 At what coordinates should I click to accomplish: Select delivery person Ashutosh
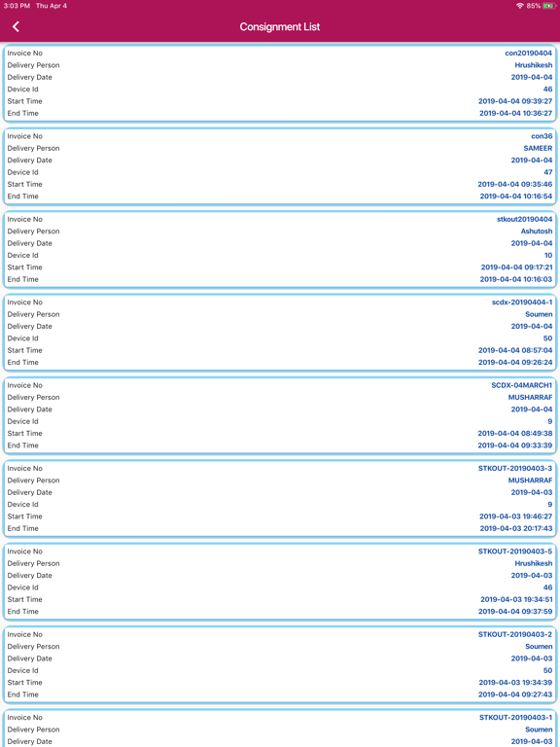tap(537, 231)
